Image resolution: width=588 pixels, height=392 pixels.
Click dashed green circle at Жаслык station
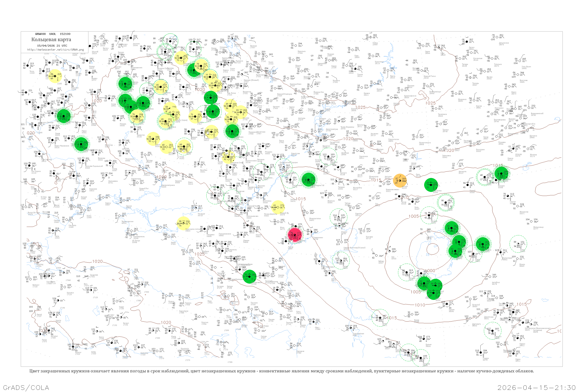click(407, 272)
